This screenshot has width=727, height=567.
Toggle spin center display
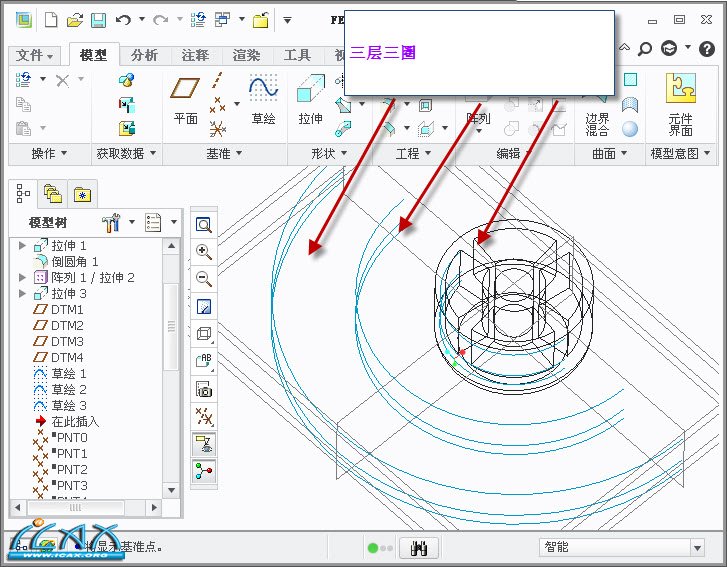tap(204, 471)
